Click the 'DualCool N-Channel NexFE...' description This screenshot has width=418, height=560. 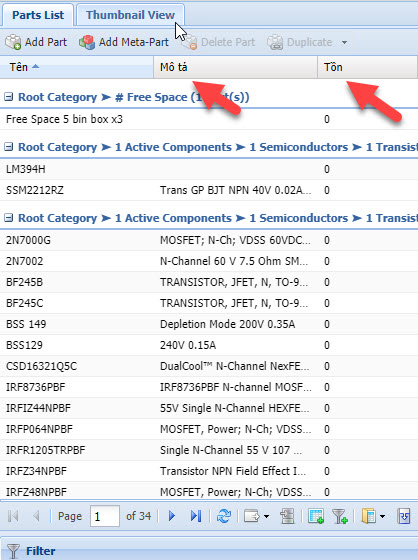click(x=235, y=366)
